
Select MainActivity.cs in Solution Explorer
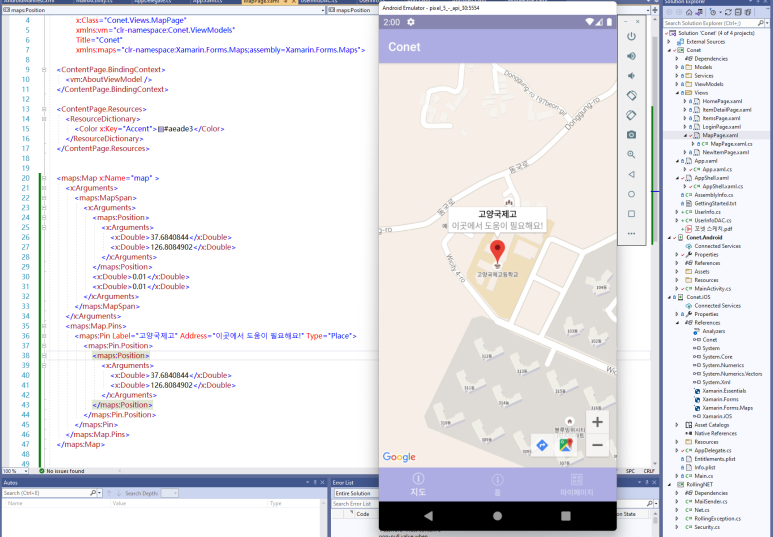pyautogui.click(x=712, y=288)
